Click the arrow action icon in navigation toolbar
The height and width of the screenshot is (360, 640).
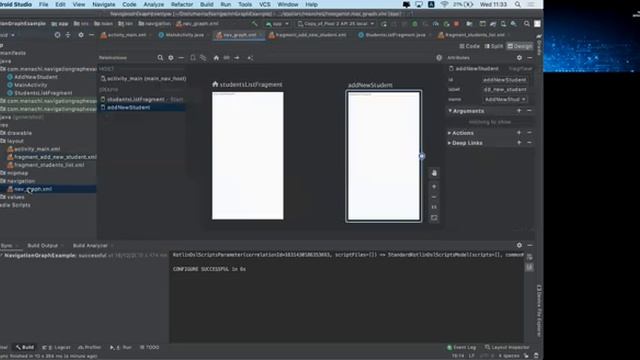[x=237, y=58]
